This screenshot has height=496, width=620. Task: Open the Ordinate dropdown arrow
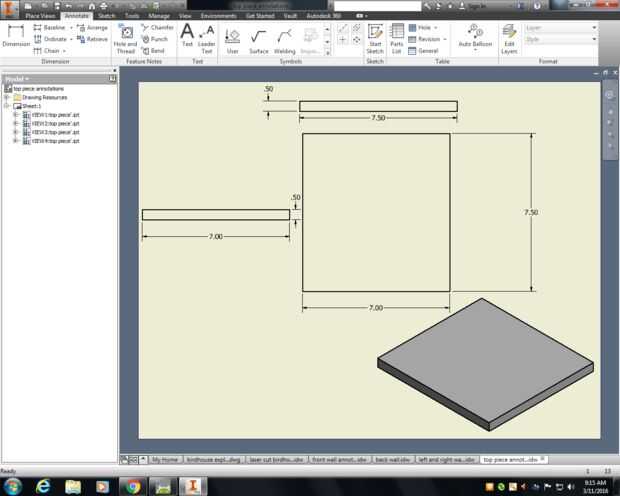pos(71,39)
